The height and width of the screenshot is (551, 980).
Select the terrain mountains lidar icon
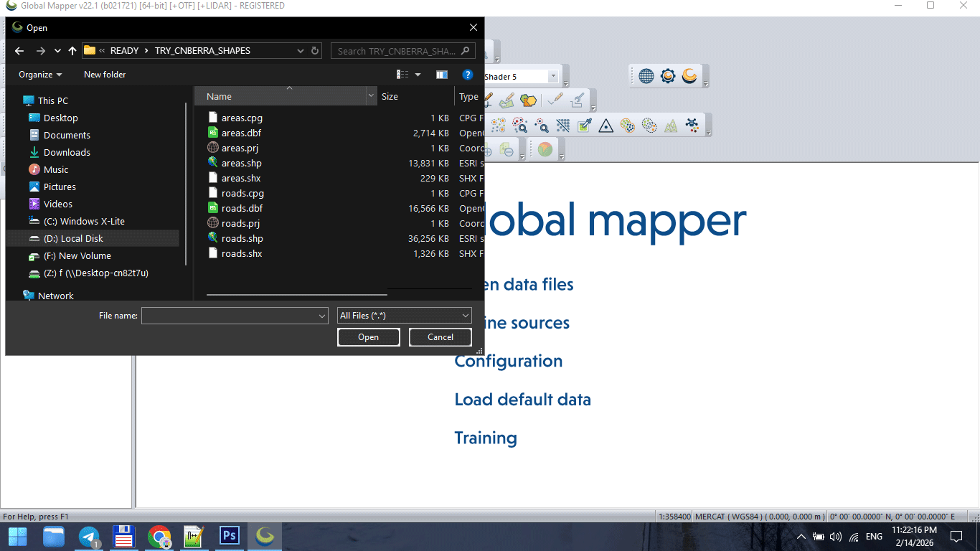[672, 126]
